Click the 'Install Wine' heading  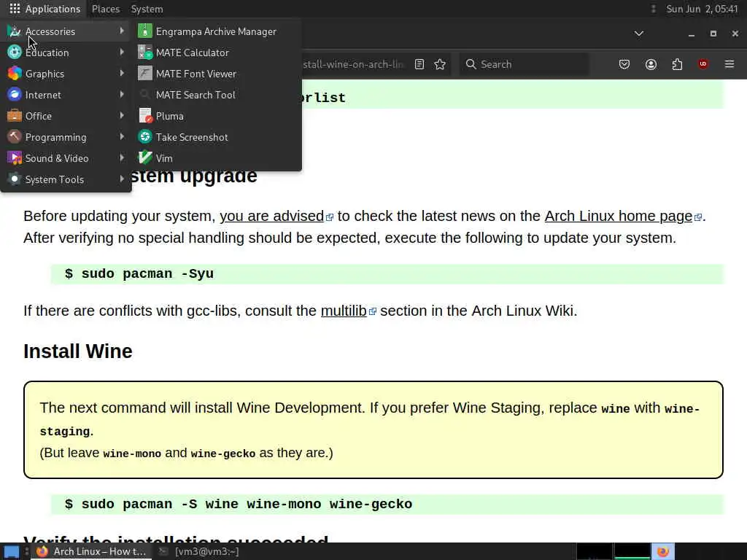[x=78, y=351]
